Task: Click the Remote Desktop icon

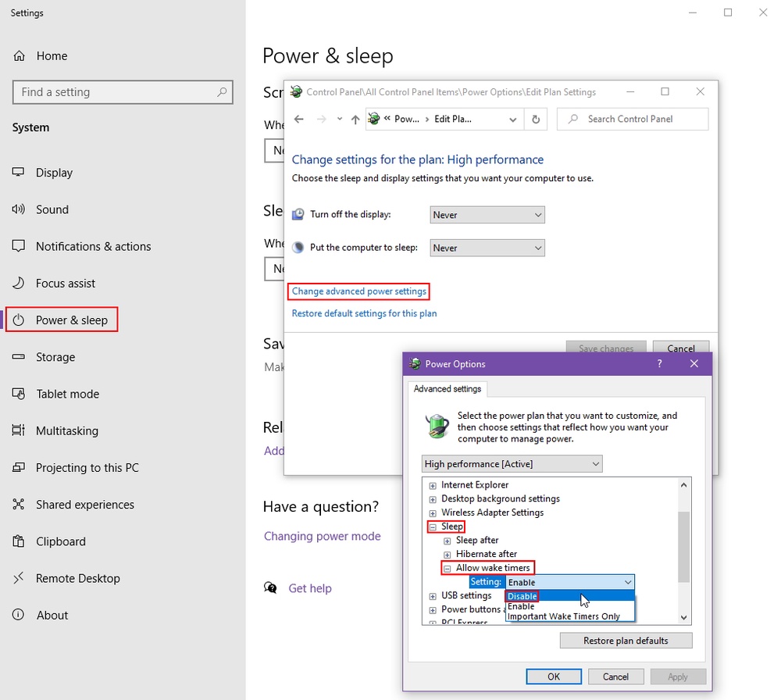Action: click(19, 578)
